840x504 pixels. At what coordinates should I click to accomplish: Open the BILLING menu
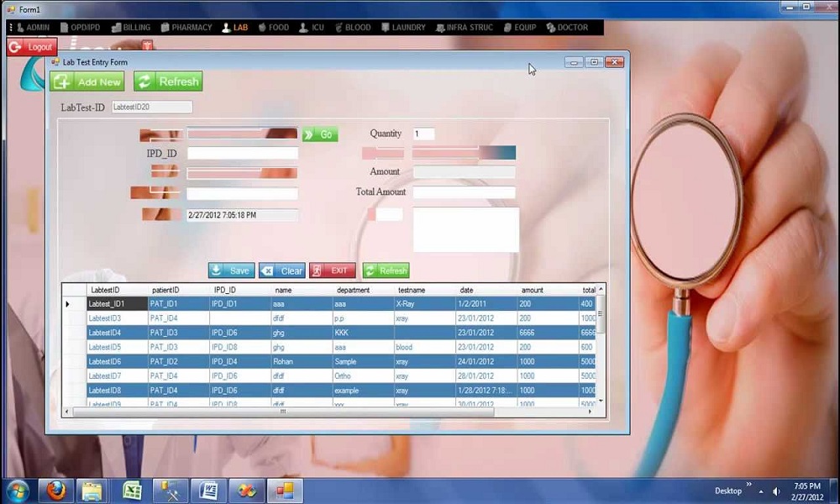coord(131,28)
